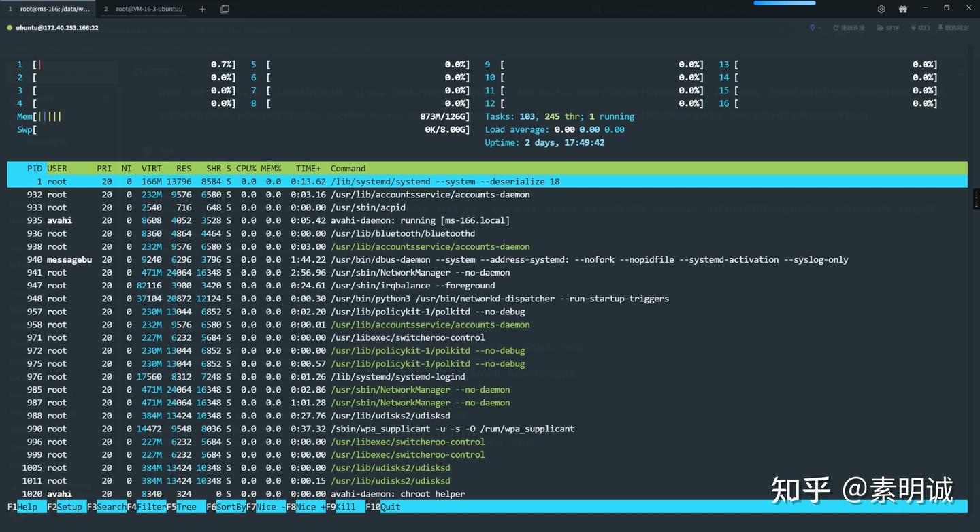Select irqbalance process PID 947
980x532 pixels.
point(487,286)
